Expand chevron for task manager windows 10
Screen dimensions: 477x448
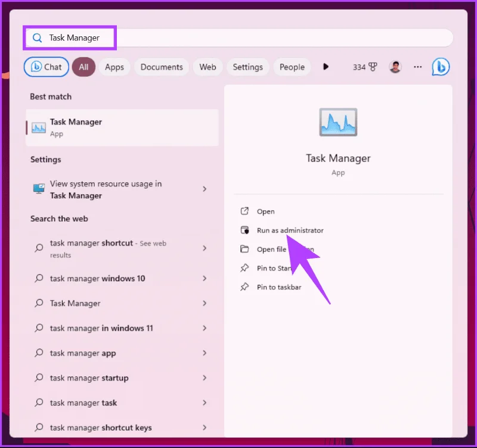coord(205,278)
